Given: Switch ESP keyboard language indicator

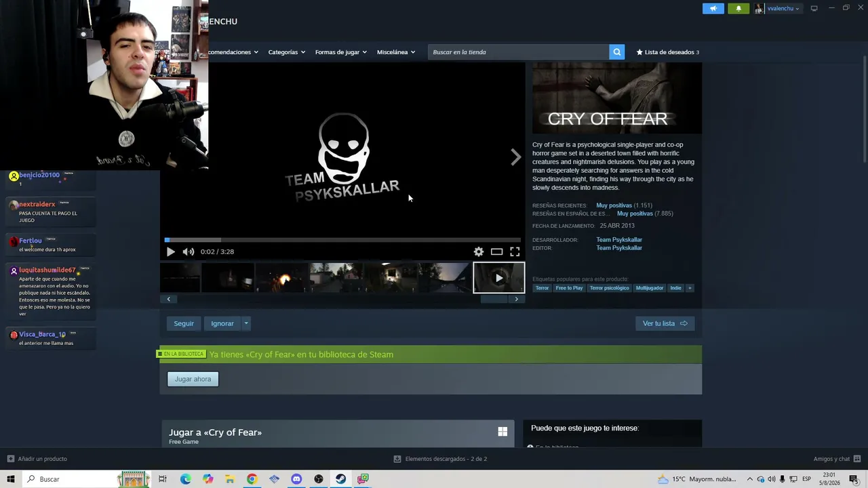Looking at the screenshot, I should tap(806, 479).
